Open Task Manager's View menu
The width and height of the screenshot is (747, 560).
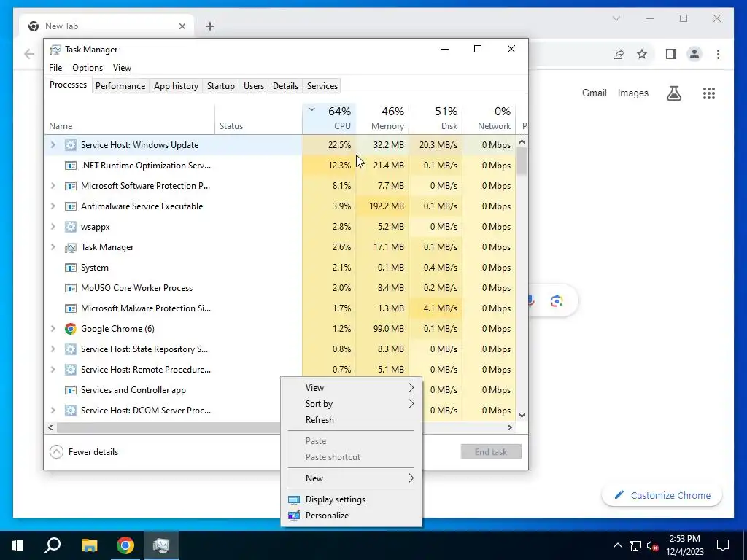point(122,68)
